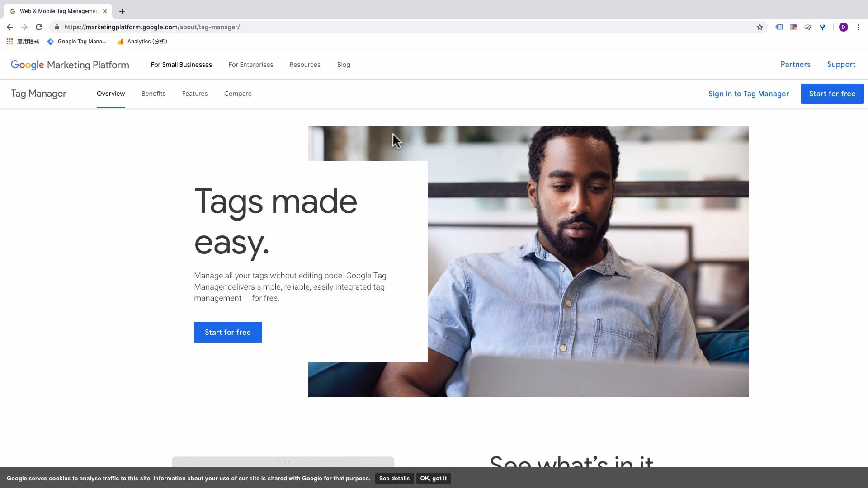The width and height of the screenshot is (868, 488).
Task: Switch to the Compare tab
Action: pos(238,94)
